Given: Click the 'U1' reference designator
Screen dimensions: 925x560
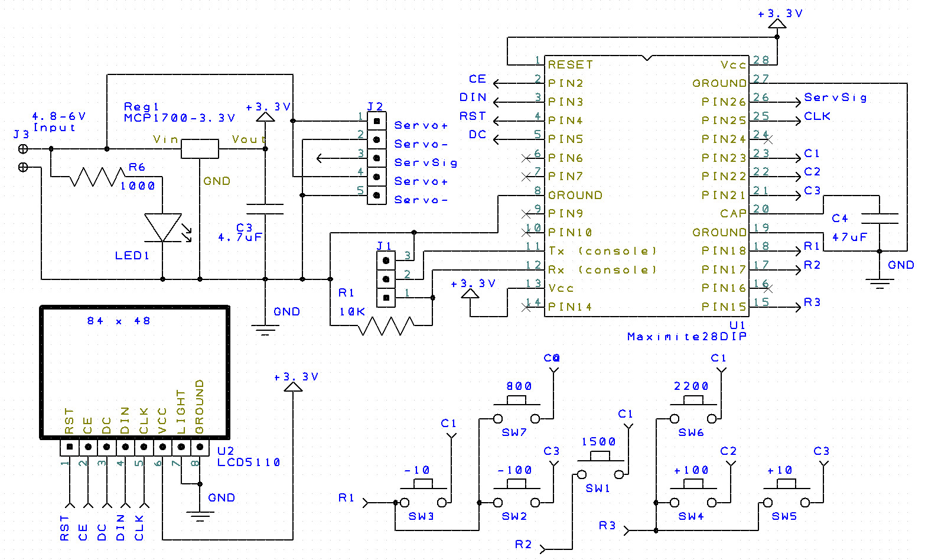Looking at the screenshot, I should tap(738, 325).
